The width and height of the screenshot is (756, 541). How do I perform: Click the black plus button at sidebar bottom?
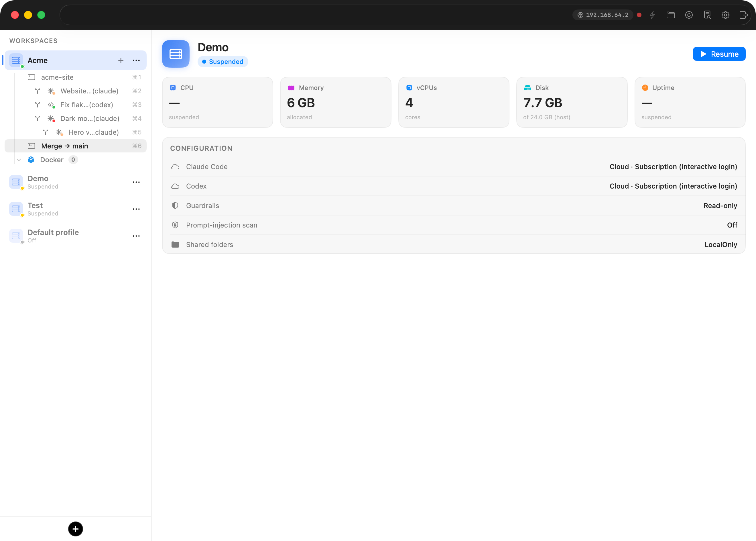coord(76,529)
